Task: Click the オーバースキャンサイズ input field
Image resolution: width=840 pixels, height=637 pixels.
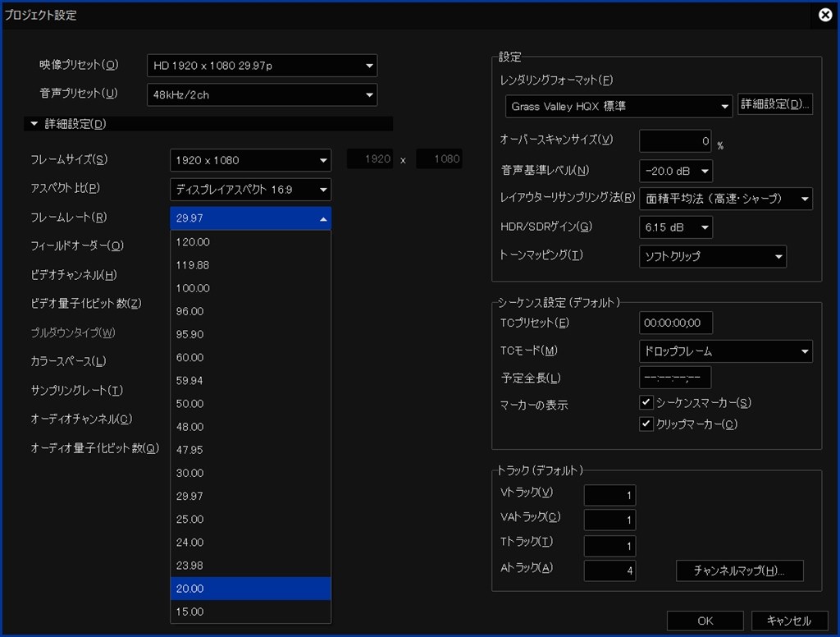Action: [675, 141]
